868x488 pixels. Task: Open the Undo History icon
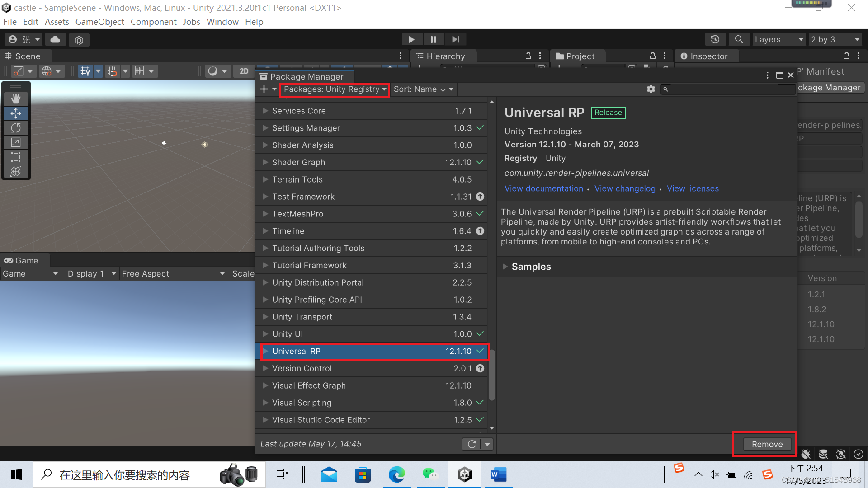715,39
